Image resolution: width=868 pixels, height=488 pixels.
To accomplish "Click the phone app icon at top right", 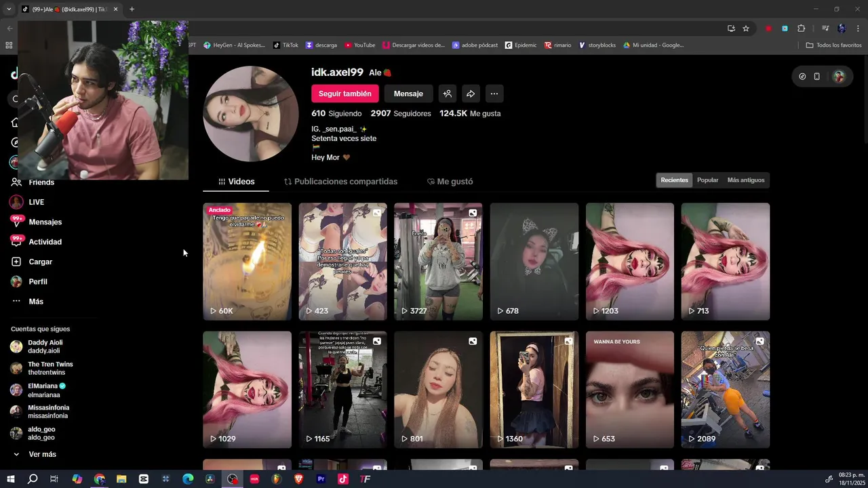I will click(817, 77).
